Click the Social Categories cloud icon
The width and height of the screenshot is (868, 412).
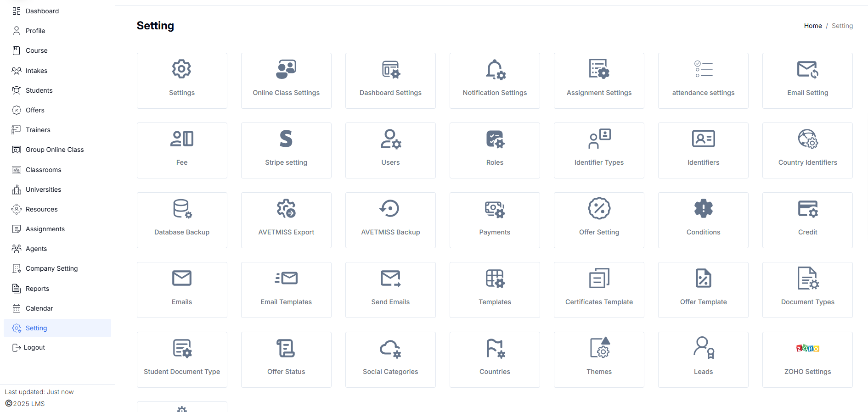pyautogui.click(x=390, y=348)
